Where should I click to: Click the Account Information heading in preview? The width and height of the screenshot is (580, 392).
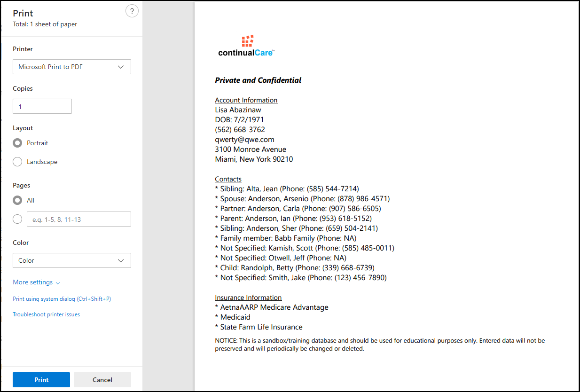246,100
